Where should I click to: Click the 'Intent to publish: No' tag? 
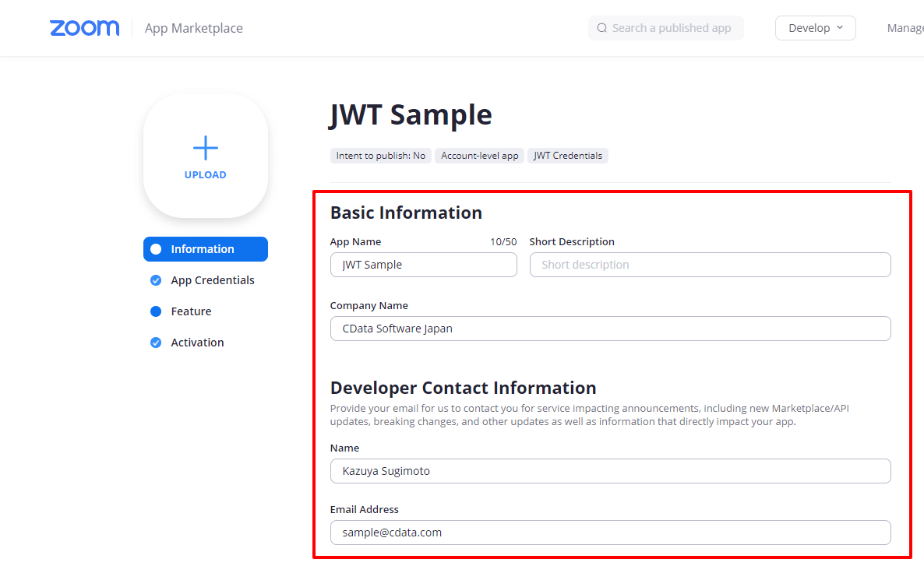tap(381, 156)
